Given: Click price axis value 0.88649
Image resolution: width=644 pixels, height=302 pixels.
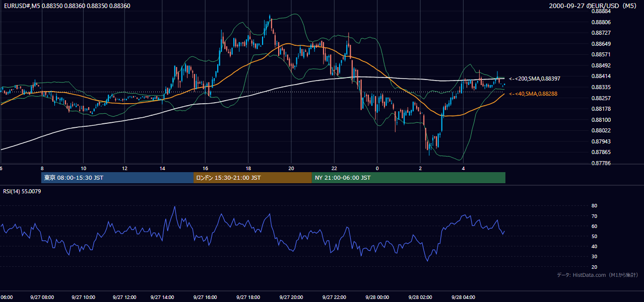Looking at the screenshot, I should pos(600,44).
